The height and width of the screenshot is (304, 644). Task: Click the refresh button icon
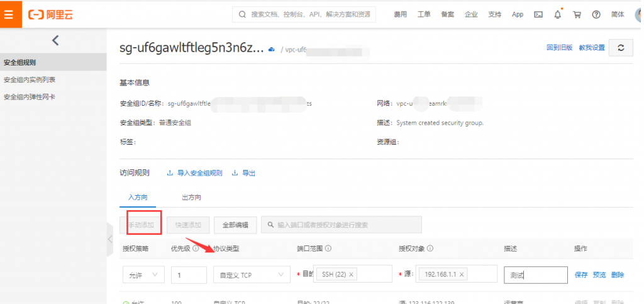point(621,47)
